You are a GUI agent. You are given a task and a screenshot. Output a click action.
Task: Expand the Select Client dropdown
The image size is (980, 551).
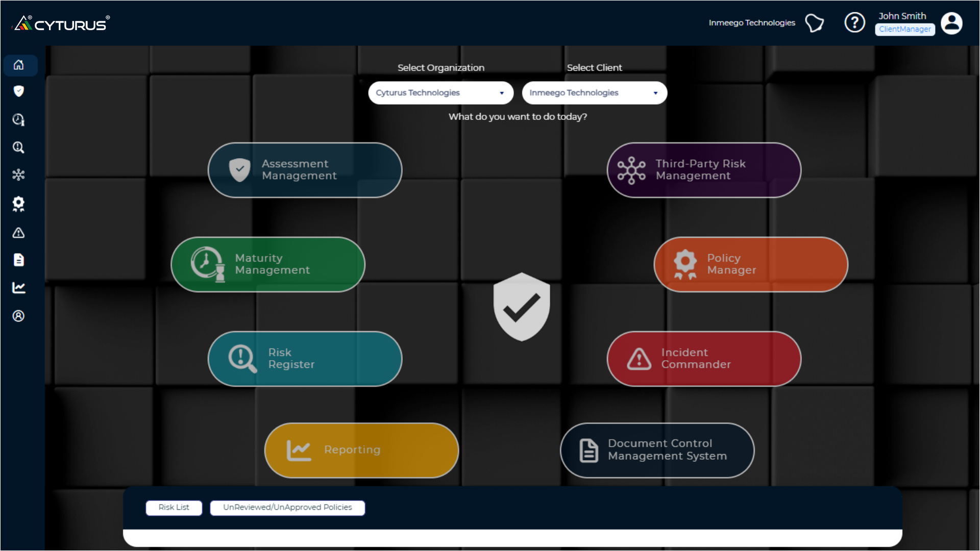click(594, 93)
